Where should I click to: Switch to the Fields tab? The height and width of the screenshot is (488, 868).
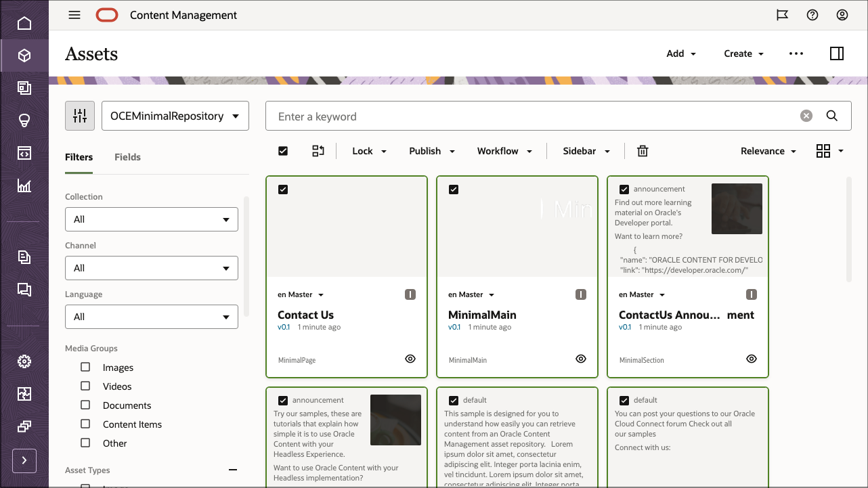[x=127, y=157]
